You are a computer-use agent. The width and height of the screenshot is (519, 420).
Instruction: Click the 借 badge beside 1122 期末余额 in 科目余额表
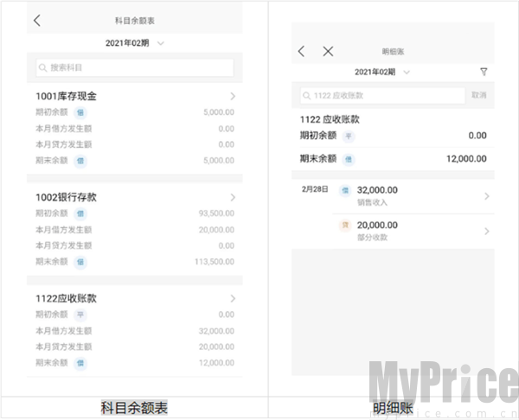(80, 364)
